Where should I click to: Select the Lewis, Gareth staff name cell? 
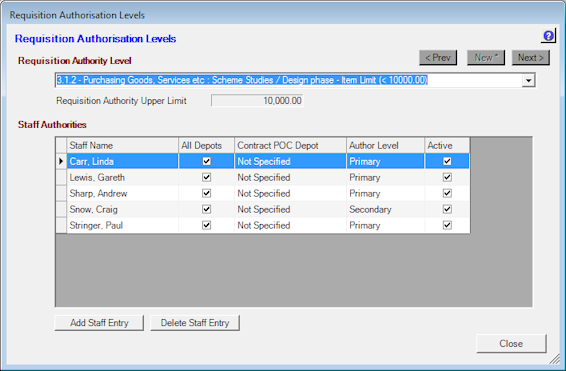[x=122, y=177]
